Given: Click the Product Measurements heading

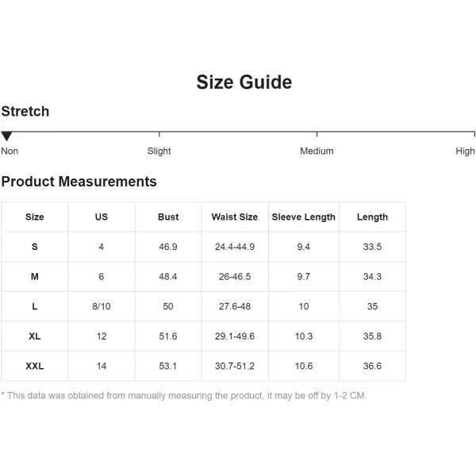Looking at the screenshot, I should coord(79,182).
